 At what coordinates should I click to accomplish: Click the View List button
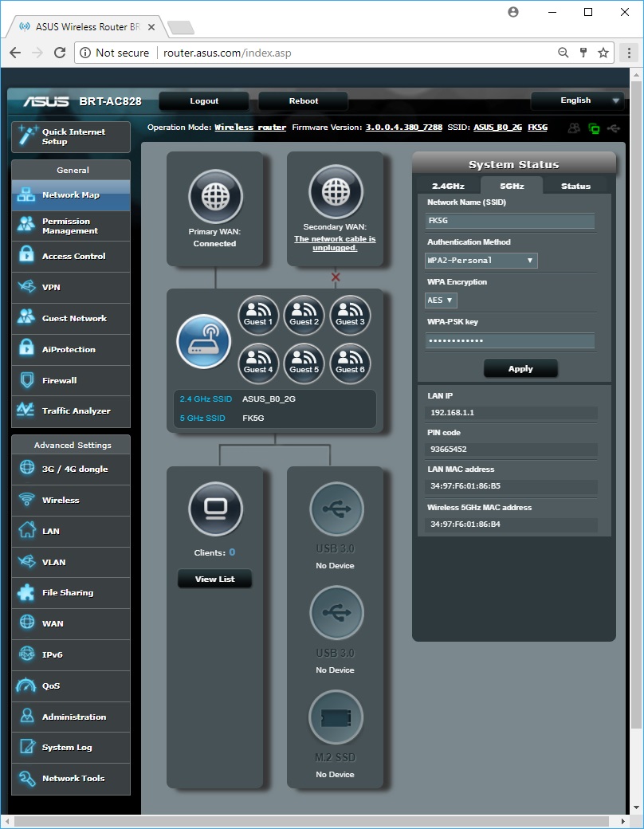pyautogui.click(x=214, y=580)
